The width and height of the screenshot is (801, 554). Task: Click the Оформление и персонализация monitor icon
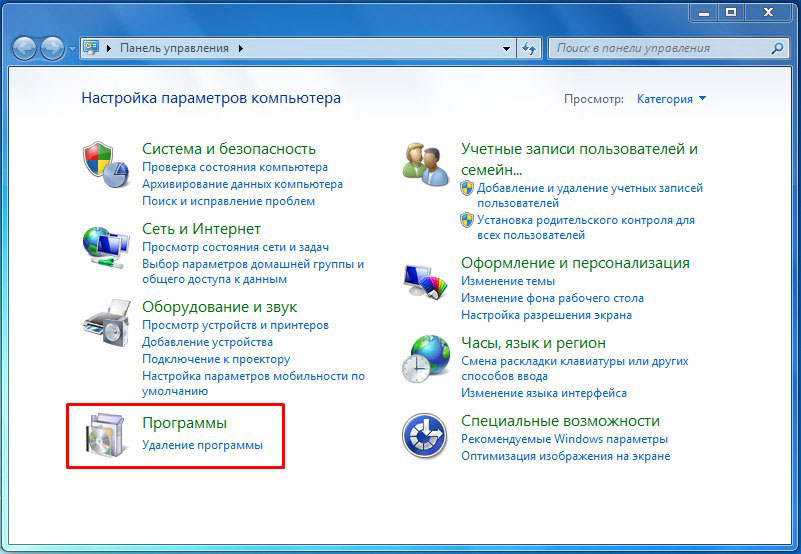pyautogui.click(x=426, y=281)
